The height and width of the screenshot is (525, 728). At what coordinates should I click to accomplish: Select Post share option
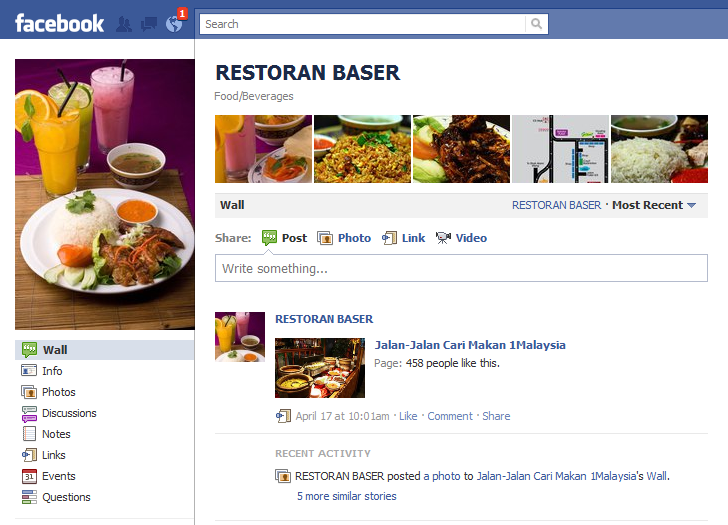294,238
